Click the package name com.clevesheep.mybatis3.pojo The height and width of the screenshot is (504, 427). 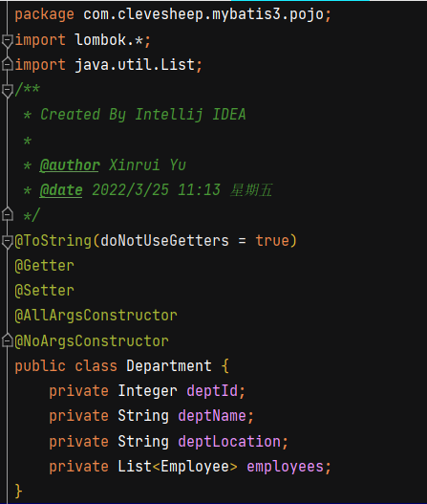click(203, 14)
